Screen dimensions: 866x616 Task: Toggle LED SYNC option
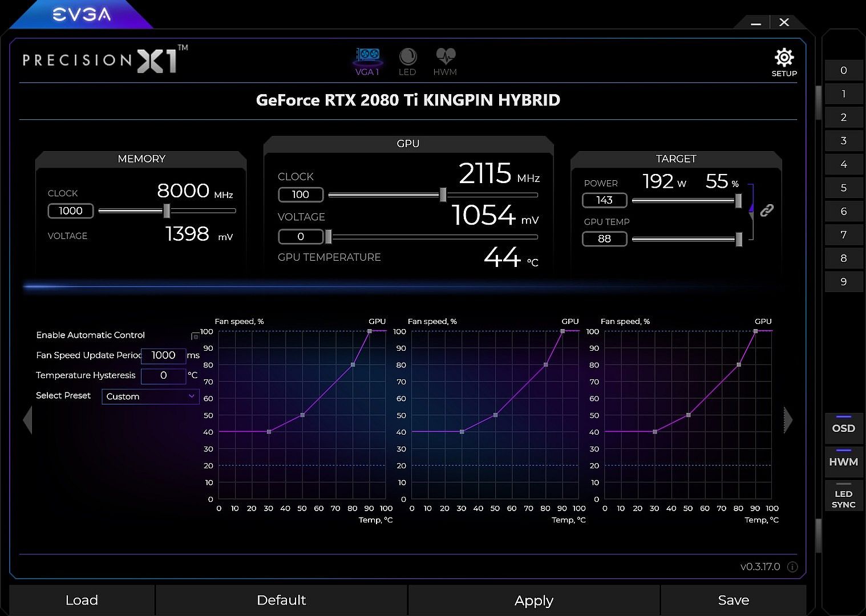tap(843, 499)
